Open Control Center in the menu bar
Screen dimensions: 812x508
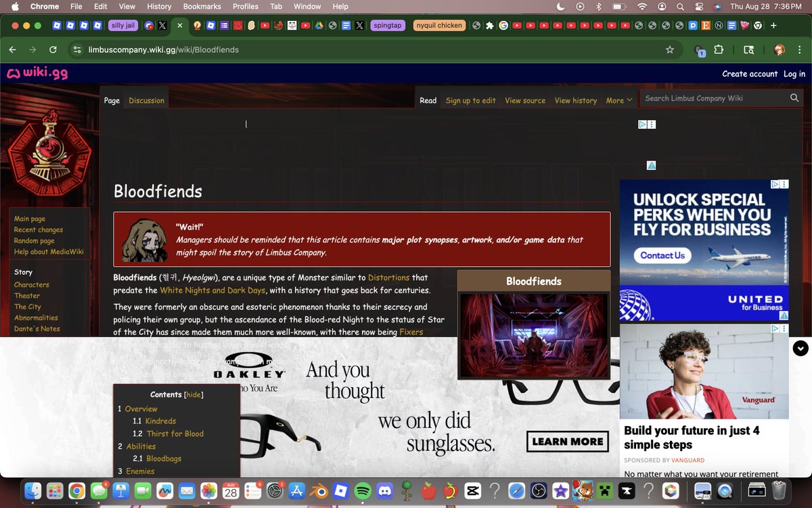(699, 6)
